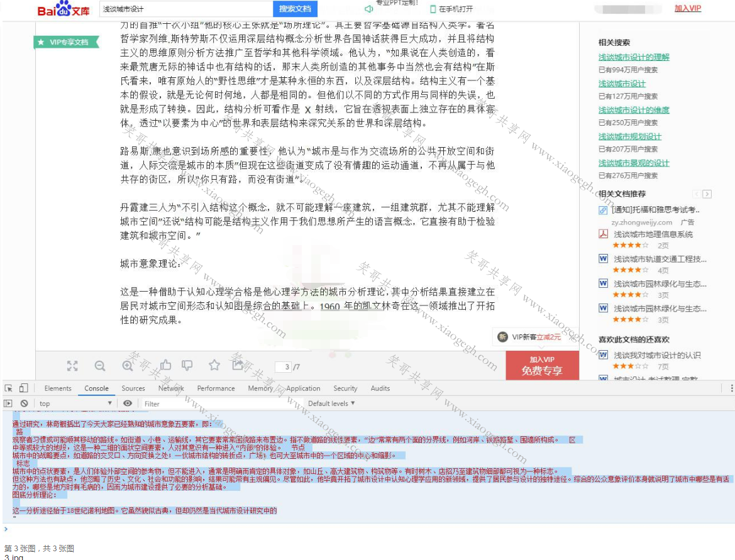Click the page number field showing 3

[x=283, y=366]
